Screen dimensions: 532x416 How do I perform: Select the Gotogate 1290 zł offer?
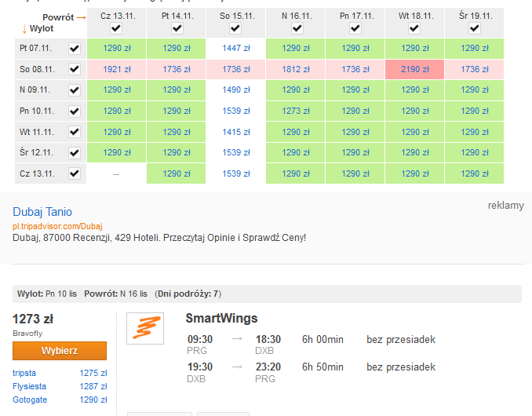60,400
